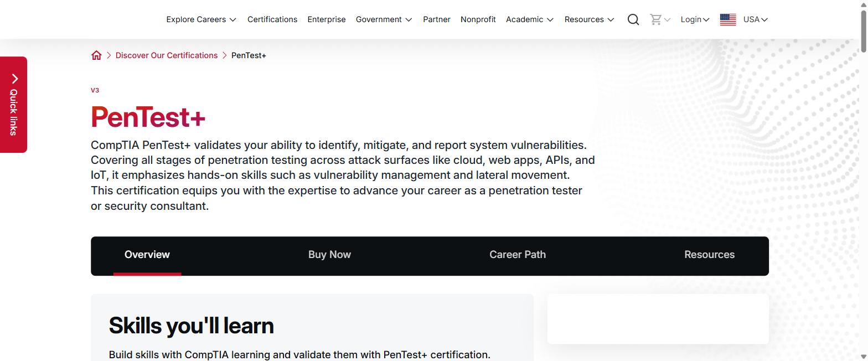Follow Discover Our Certifications breadcrumb link

pos(167,55)
